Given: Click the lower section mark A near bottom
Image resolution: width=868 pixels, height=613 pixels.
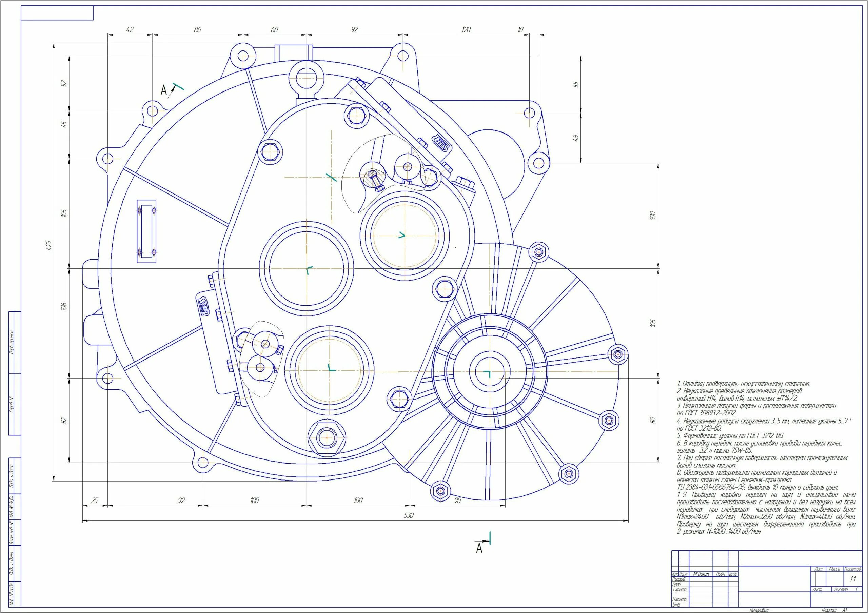Looking at the screenshot, I should tap(479, 548).
